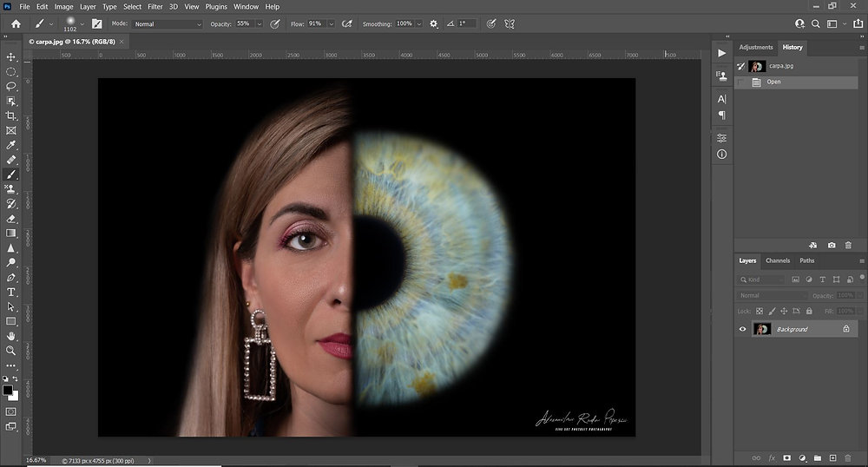The image size is (868, 467).
Task: Switch to the Adjustments panel tab
Action: [x=755, y=47]
